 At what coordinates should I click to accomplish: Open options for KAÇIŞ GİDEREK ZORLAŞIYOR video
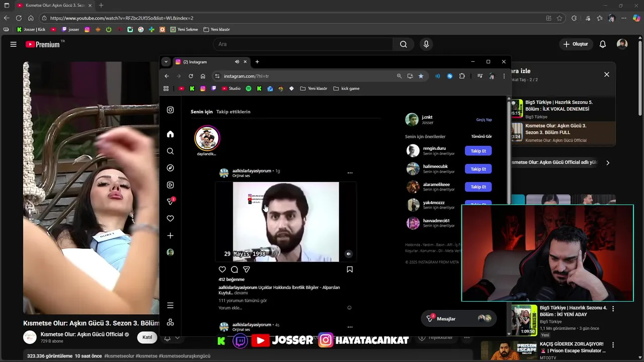[x=613, y=345]
